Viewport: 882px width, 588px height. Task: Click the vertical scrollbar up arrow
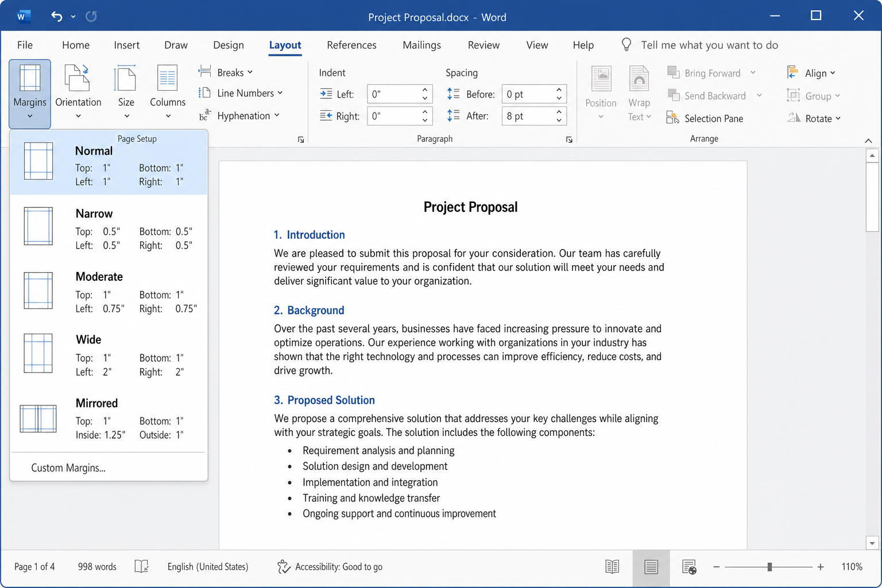click(x=872, y=156)
